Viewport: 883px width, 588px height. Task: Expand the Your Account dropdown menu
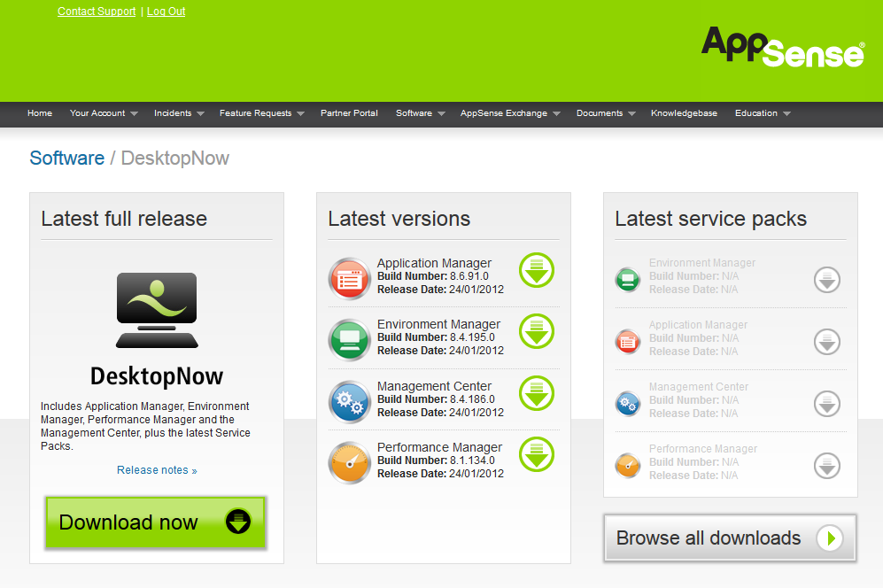tap(104, 113)
